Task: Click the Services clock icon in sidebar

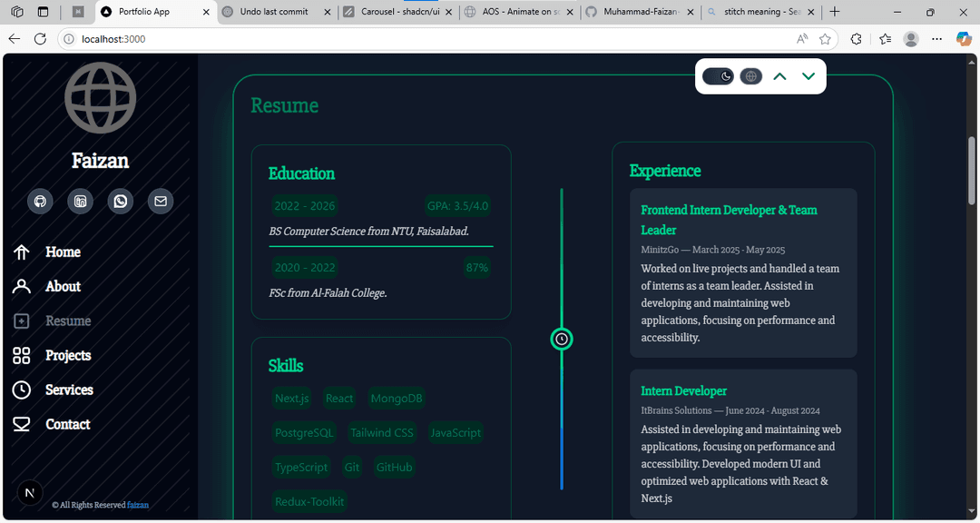Action: (x=21, y=390)
